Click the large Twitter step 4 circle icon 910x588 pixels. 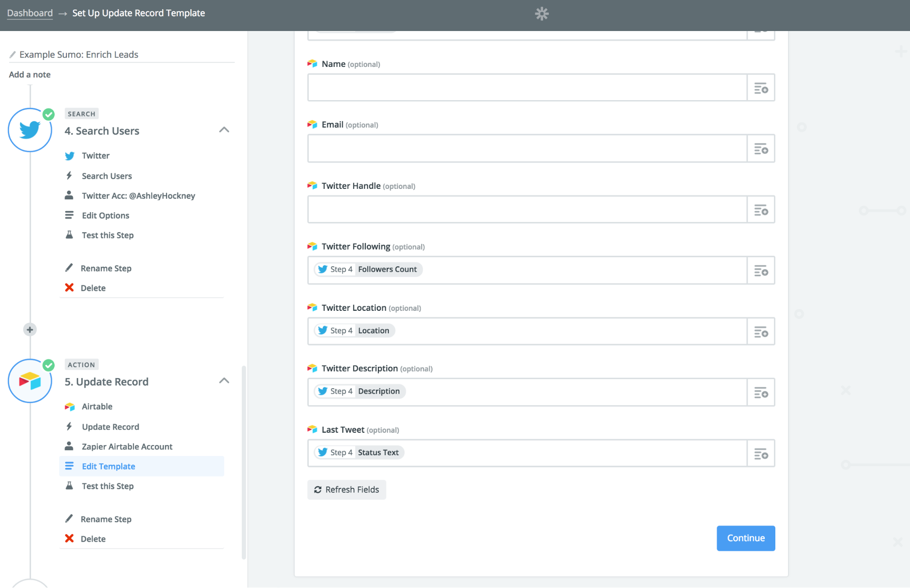tap(30, 130)
